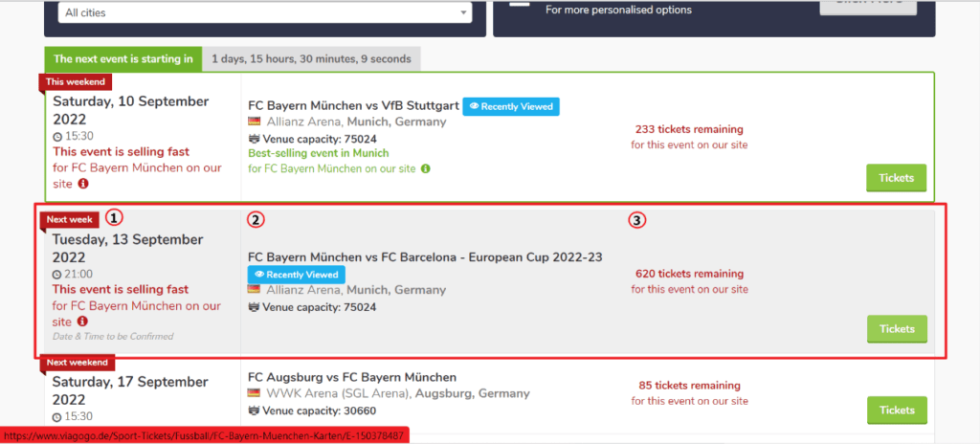The width and height of the screenshot is (980, 444).
Task: Click Recently Viewed badge on FC Barcelona match
Action: coord(297,275)
